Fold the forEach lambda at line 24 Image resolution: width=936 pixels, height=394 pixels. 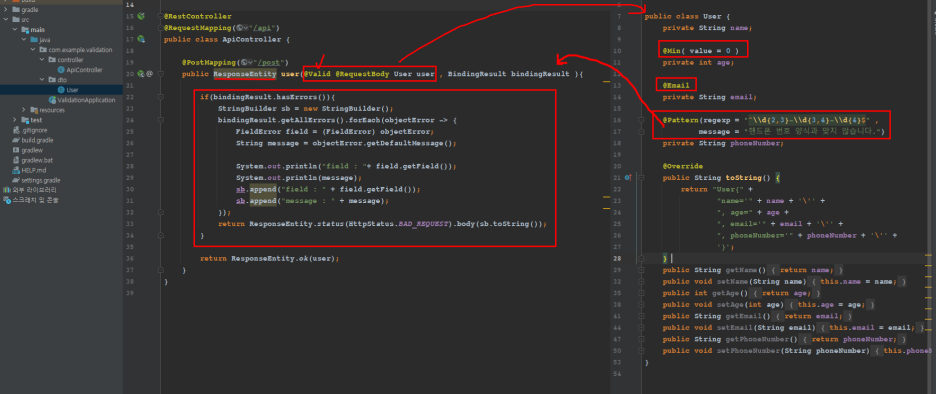coord(161,120)
